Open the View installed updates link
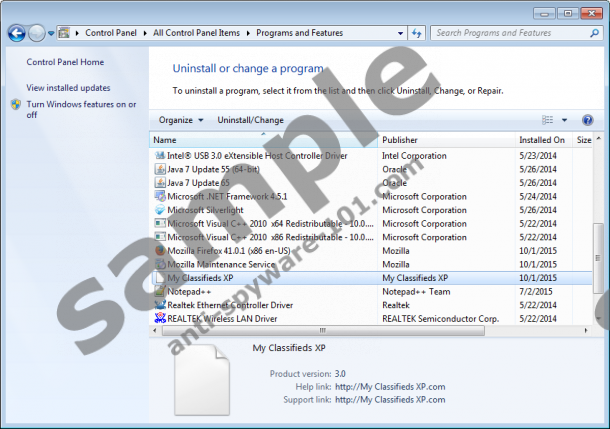Viewport: 610px width, 429px height. tap(68, 88)
